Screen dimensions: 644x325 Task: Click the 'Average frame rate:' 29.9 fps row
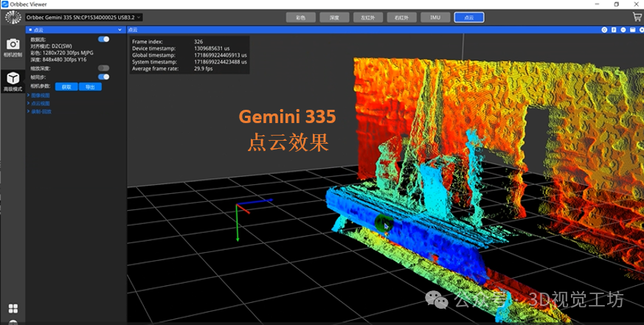(173, 69)
